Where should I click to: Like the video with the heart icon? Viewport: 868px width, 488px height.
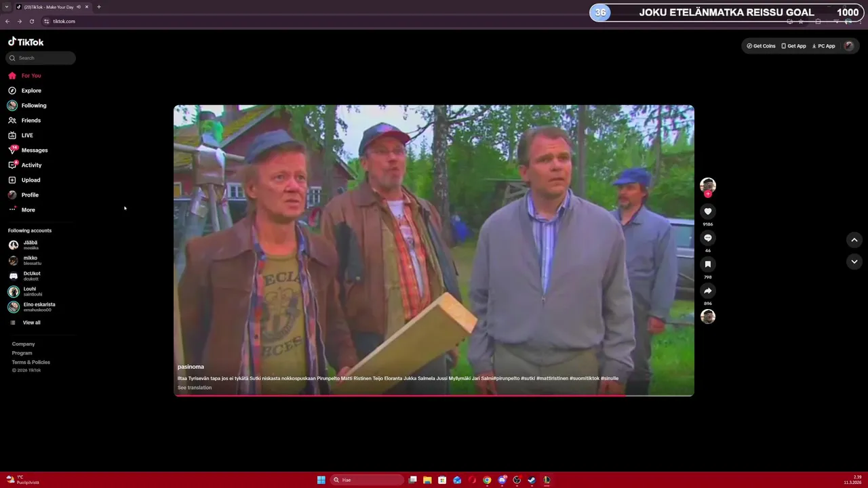[708, 211]
